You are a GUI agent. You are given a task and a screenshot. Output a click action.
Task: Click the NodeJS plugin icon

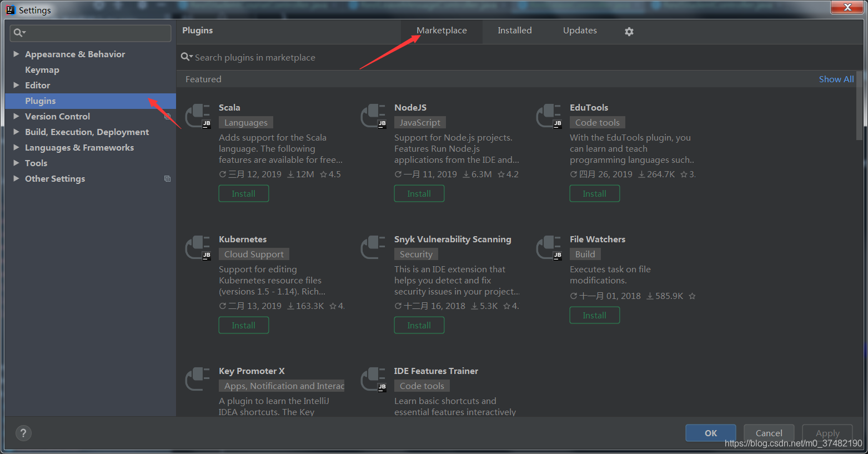(374, 116)
